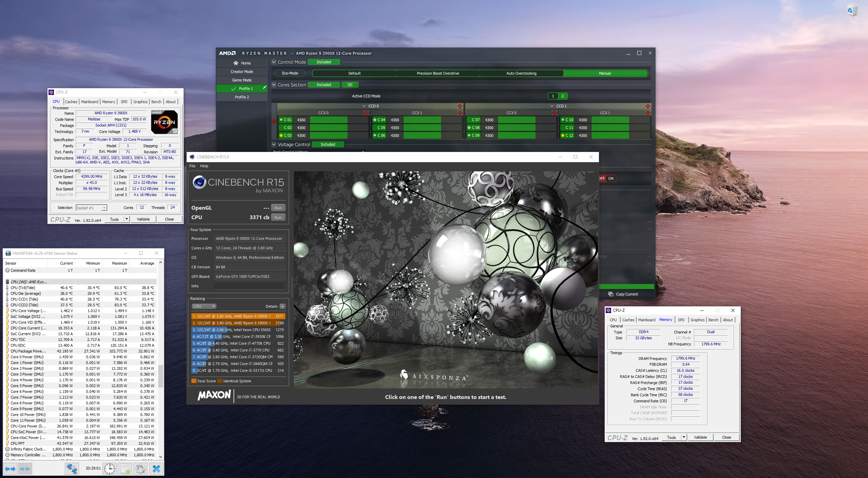
Task: Click Details arrow icon in Cinebench Ranking
Action: point(282,306)
